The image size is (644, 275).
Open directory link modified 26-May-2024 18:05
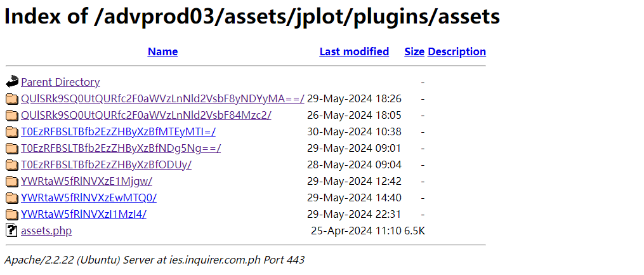tap(146, 116)
